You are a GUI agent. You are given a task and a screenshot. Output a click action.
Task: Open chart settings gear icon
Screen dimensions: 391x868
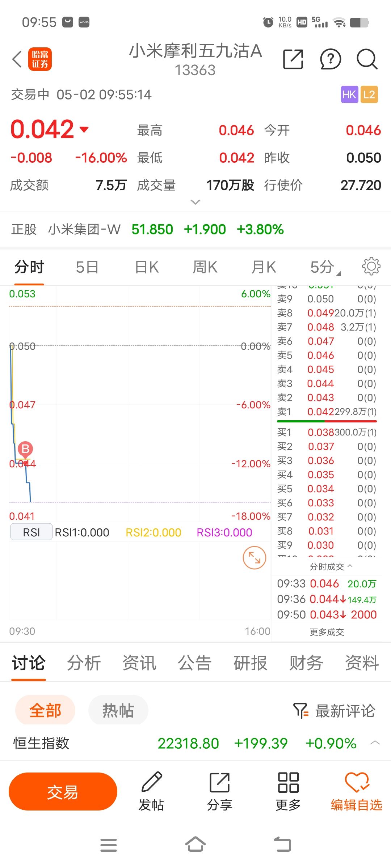[x=371, y=267]
